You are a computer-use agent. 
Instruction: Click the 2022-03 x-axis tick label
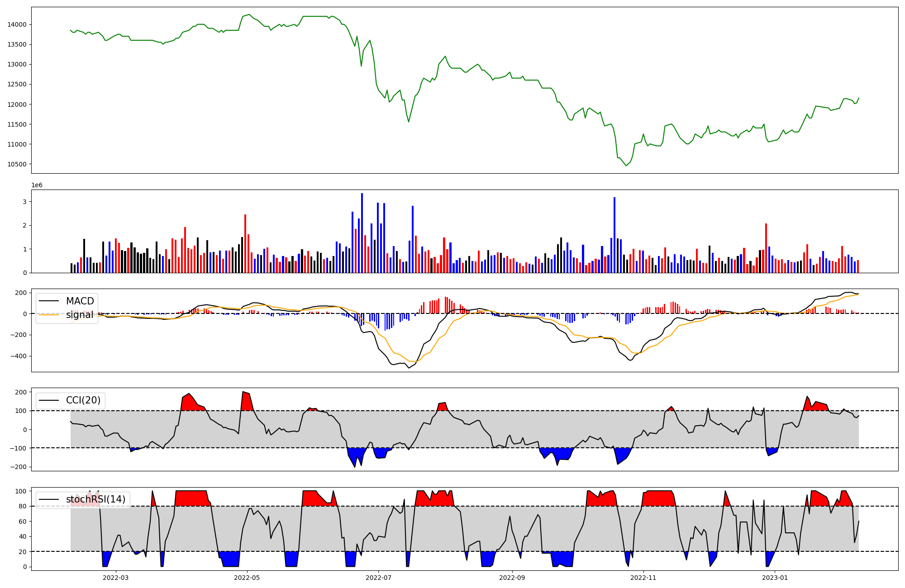tap(116, 578)
